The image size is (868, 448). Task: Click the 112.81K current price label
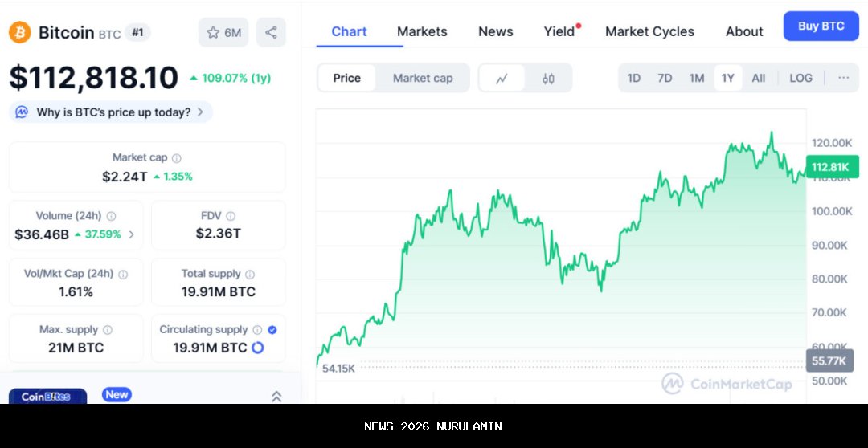830,167
